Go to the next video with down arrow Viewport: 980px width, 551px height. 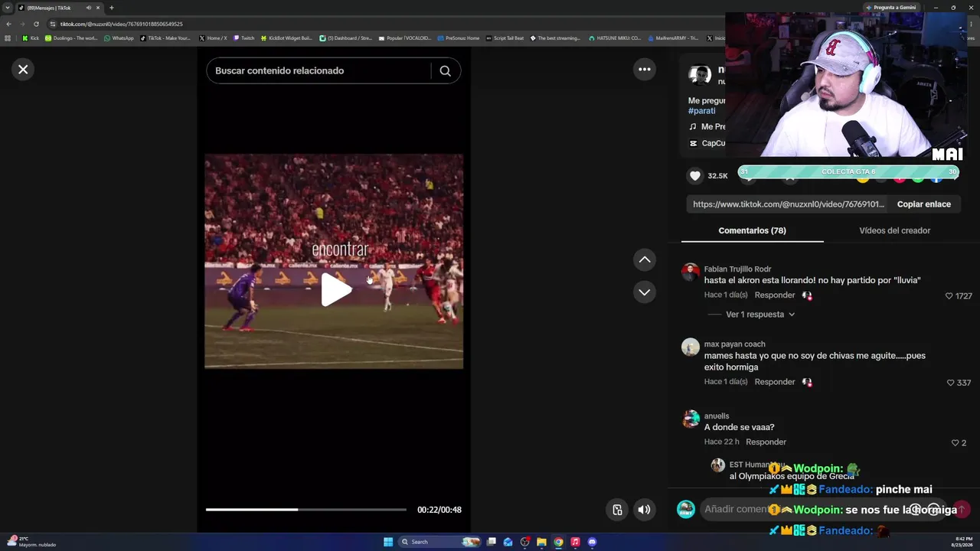pos(645,292)
